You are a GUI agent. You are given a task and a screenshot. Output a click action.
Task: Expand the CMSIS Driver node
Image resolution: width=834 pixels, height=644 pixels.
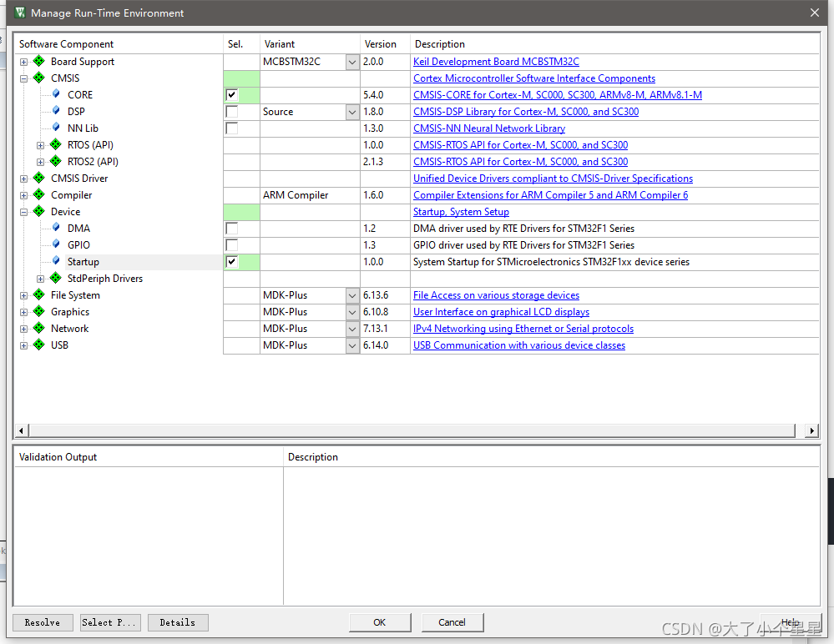pyautogui.click(x=23, y=179)
